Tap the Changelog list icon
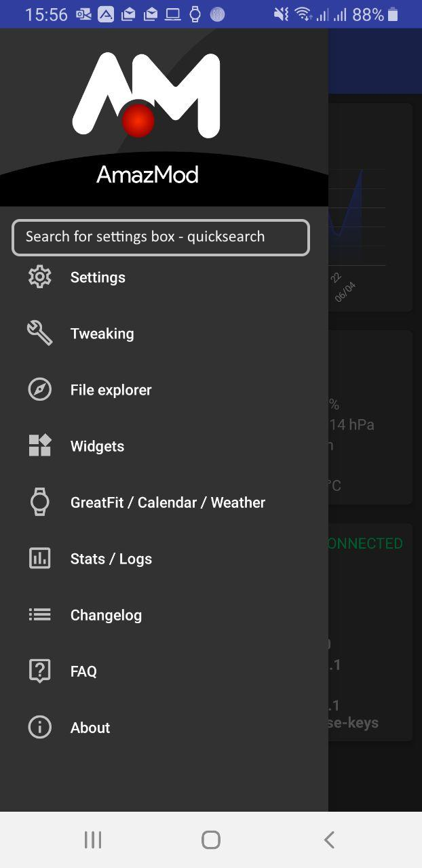The image size is (422, 868). tap(39, 614)
